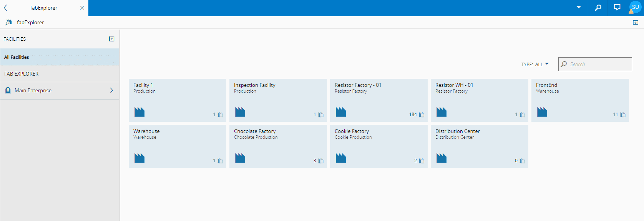Collapse the Facilities side panel
This screenshot has height=221, width=644.
pyautogui.click(x=111, y=39)
